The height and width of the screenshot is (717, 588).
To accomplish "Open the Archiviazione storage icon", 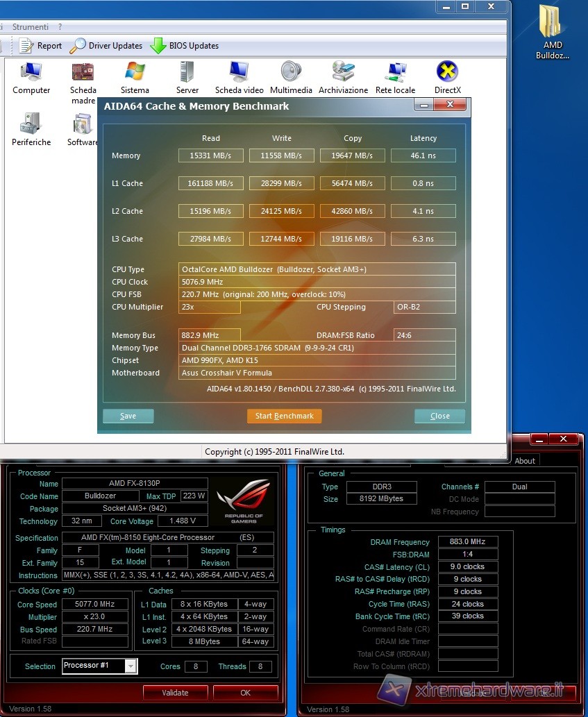I will coord(343,72).
